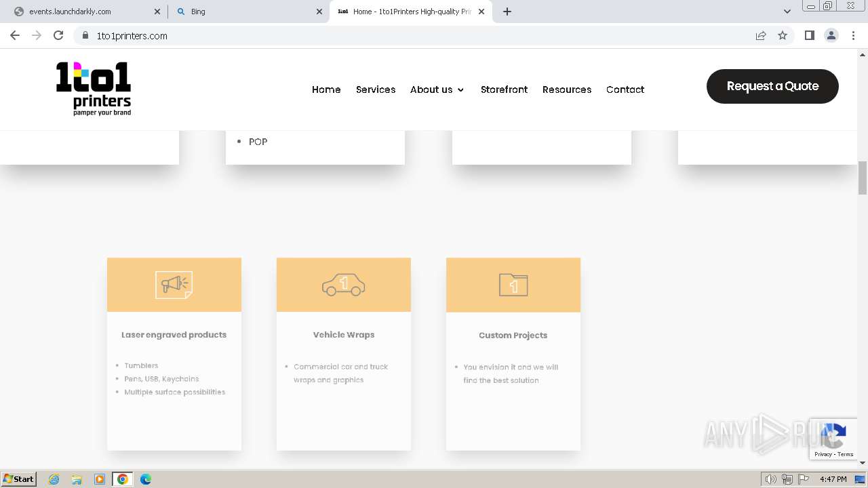This screenshot has height=488, width=868.
Task: Open the browser side panel icon
Action: [x=809, y=35]
